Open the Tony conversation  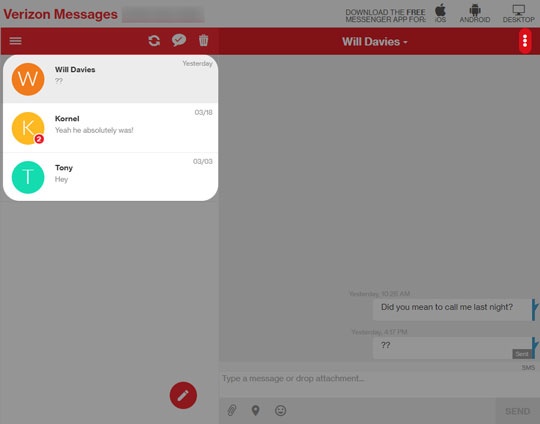[110, 177]
